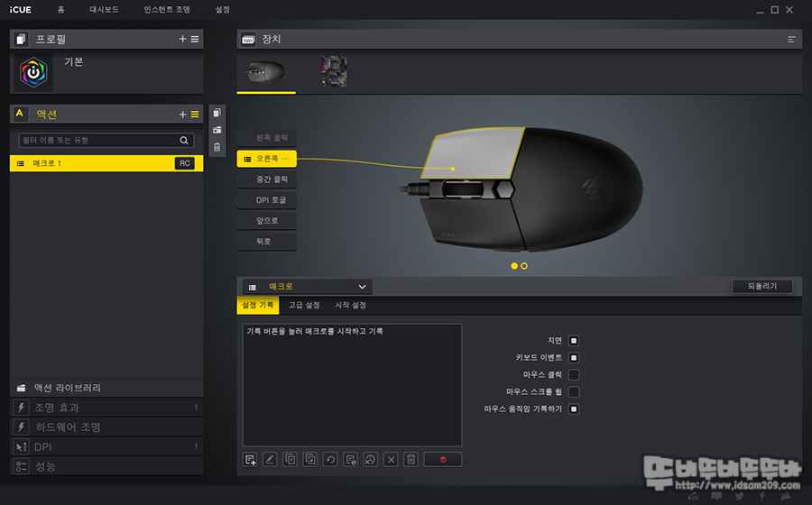The height and width of the screenshot is (505, 812).
Task: Open the 대시보드 menu
Action: pyautogui.click(x=104, y=10)
